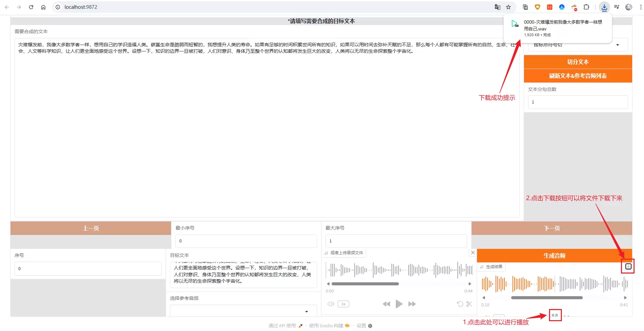Viewport: 644px width, 331px height.
Task: Rewind the reference audio player
Action: pos(386,304)
